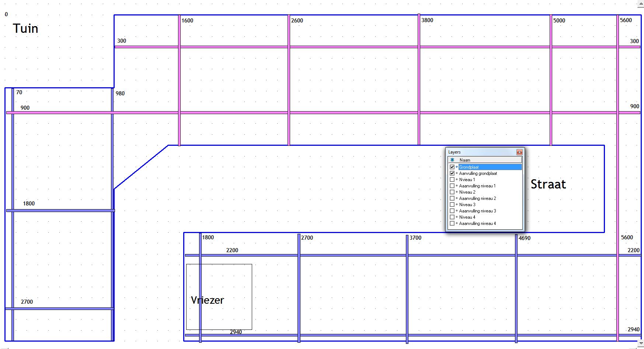Select the Niveau 3 layer name
The width and height of the screenshot is (644, 349).
467,205
